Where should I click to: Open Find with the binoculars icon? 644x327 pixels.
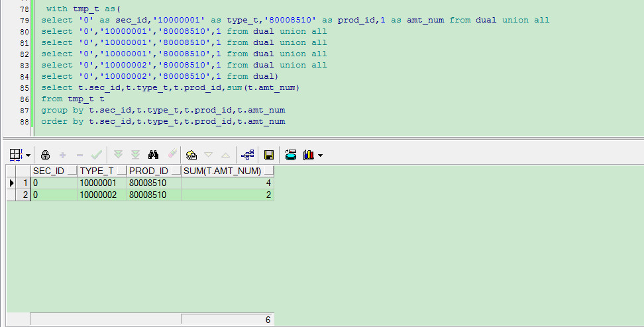(x=153, y=154)
